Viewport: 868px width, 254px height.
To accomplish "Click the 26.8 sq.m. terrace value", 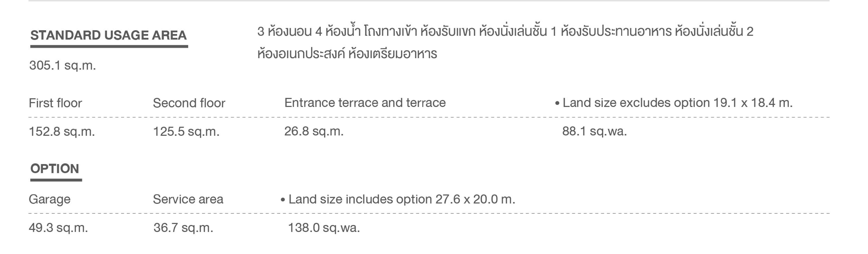I will click(314, 131).
